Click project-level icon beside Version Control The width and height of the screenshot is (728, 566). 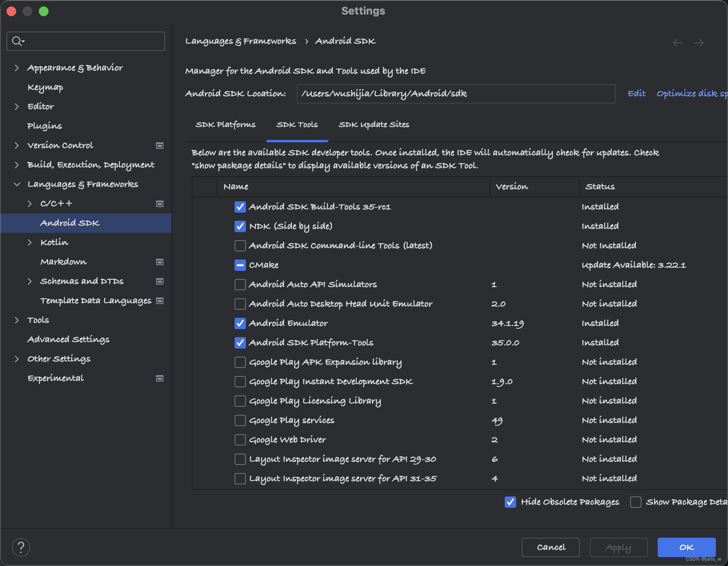(x=160, y=146)
